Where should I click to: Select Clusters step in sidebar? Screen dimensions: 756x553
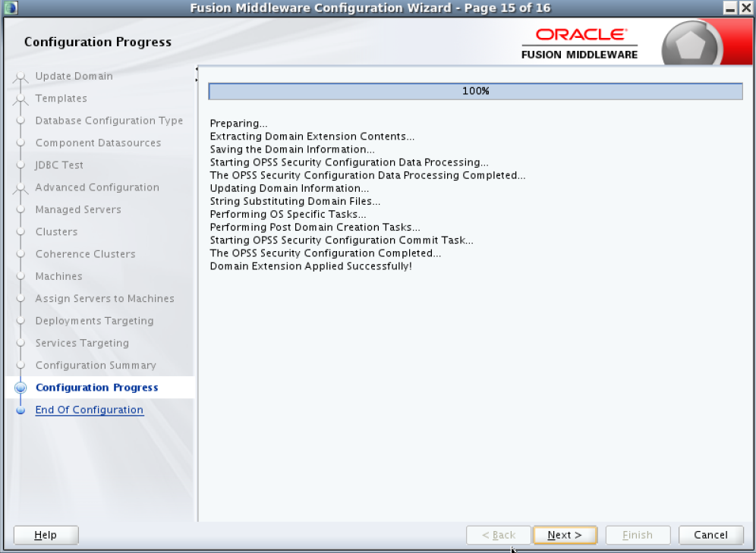56,231
